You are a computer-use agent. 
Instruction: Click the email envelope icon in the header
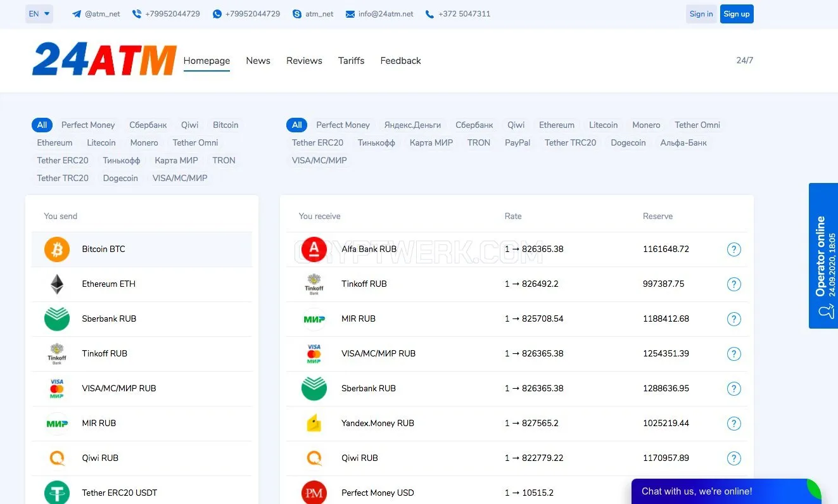tap(350, 14)
